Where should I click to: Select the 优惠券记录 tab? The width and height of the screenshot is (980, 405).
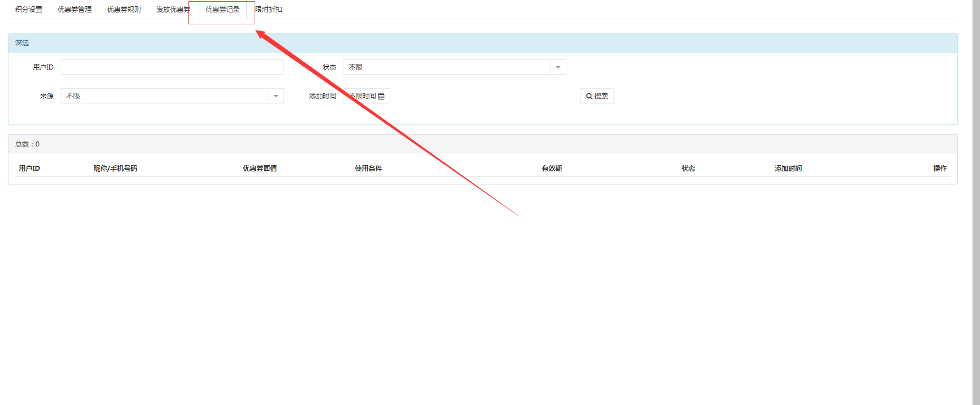coord(222,10)
